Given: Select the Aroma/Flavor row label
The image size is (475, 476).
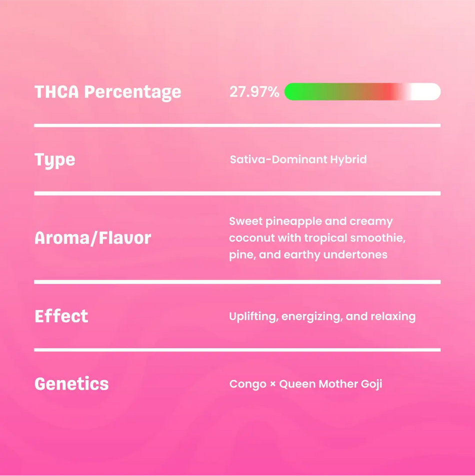Looking at the screenshot, I should [x=92, y=238].
